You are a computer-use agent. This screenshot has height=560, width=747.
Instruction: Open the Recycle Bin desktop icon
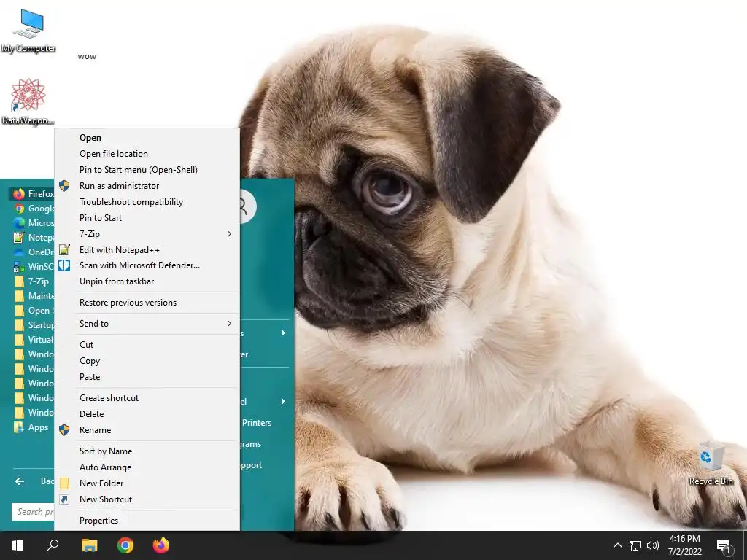[711, 464]
